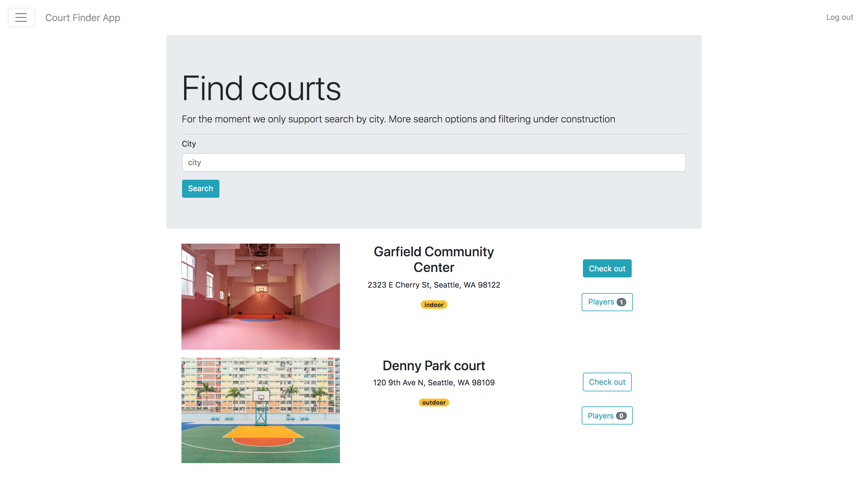Log out of the account
This screenshot has width=868, height=480.
tap(839, 17)
